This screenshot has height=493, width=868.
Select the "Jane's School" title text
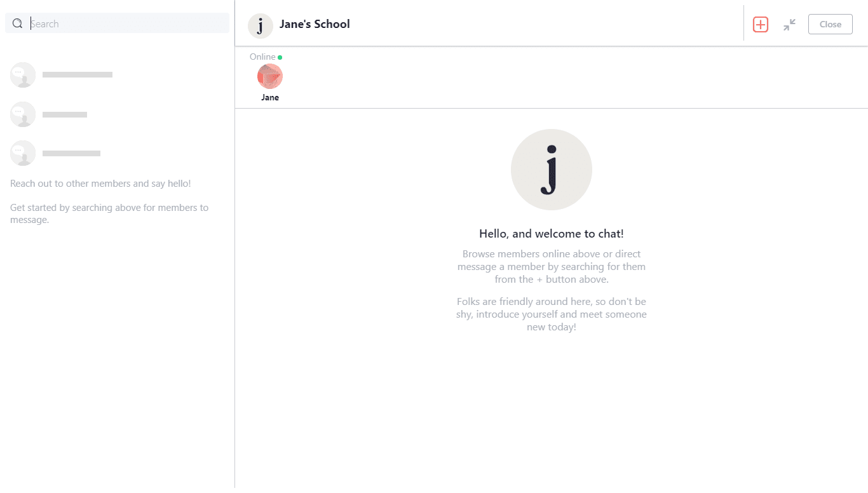coord(315,24)
